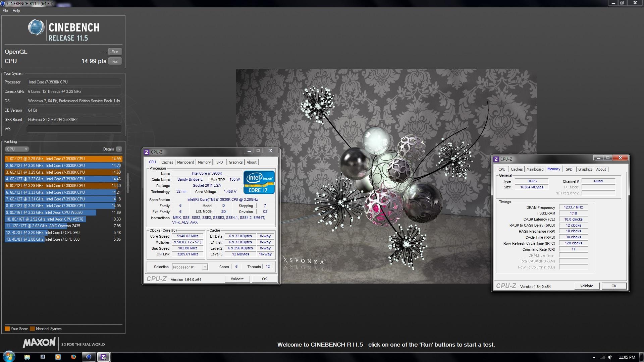
Task: Open the Caches tab in the right CPU-Z window
Action: tap(517, 169)
